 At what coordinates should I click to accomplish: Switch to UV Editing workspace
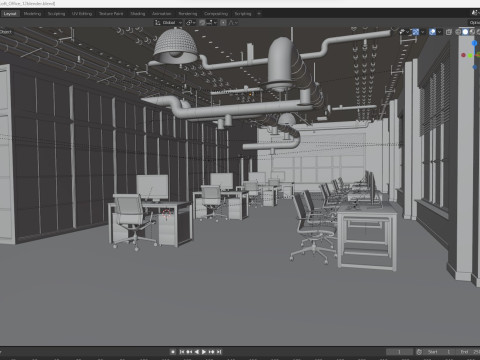point(82,14)
